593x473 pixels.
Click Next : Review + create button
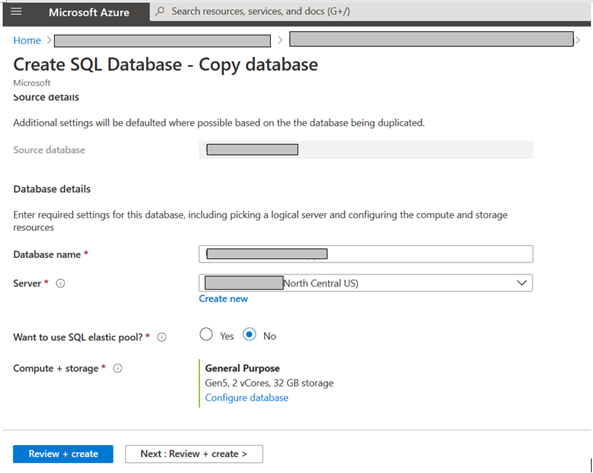point(194,454)
